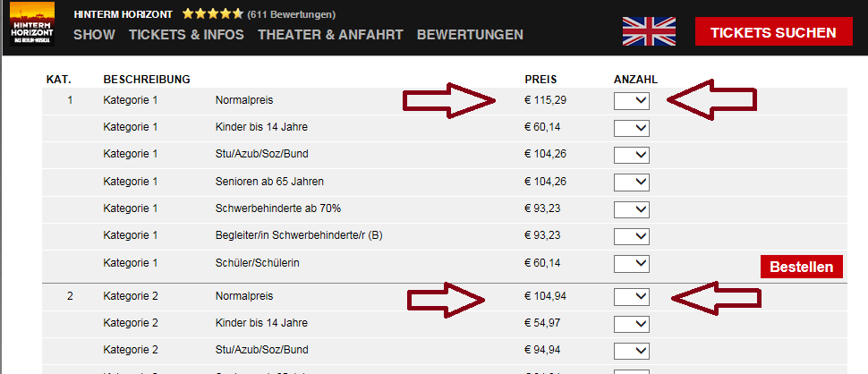The height and width of the screenshot is (374, 868).
Task: Open quantity for Kategorie 2 Stu/Azub/Soz/Bund
Action: pyautogui.click(x=632, y=350)
